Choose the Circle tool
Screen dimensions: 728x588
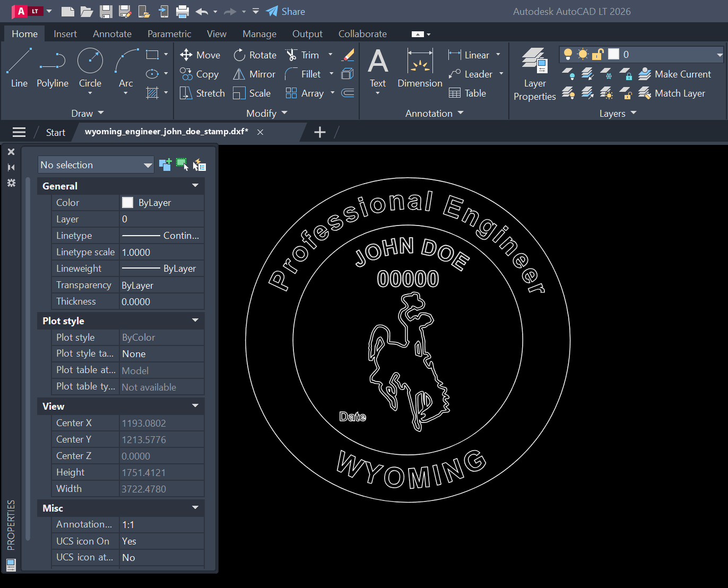pyautogui.click(x=90, y=68)
